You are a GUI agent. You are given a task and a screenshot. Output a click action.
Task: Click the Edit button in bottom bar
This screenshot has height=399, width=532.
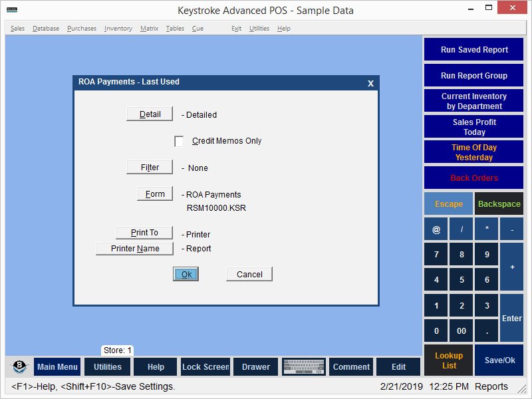(398, 367)
